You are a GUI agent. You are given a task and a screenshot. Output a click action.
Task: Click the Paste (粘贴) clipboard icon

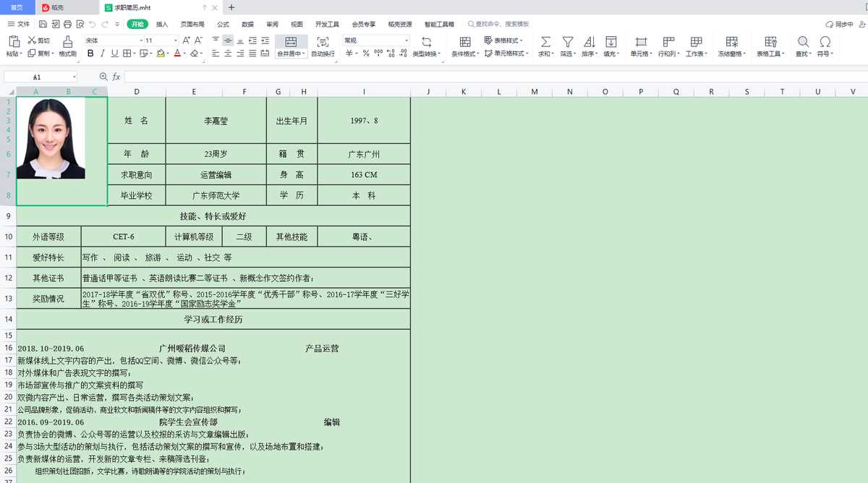coord(14,42)
